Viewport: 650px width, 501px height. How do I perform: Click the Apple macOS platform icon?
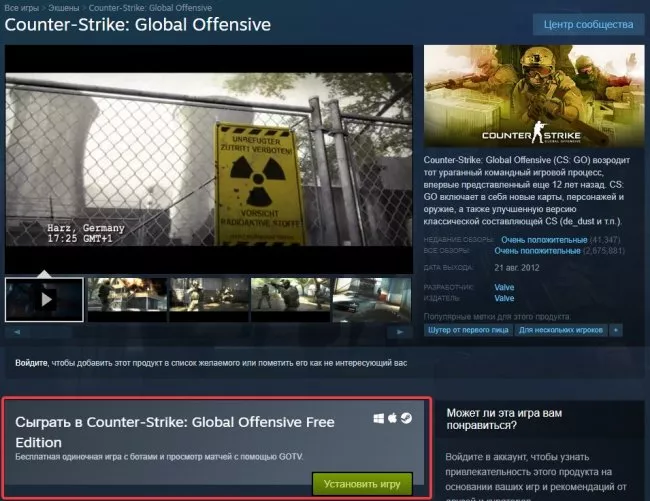coord(392,418)
